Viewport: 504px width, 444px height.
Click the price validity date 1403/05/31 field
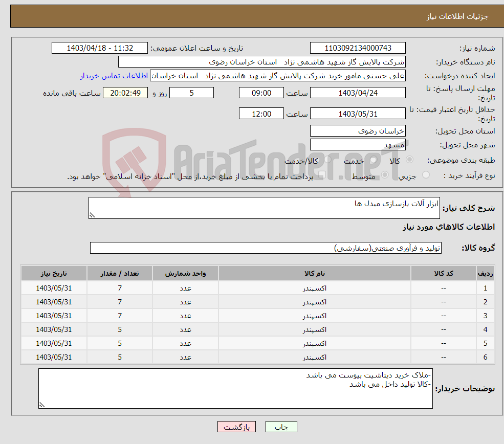[x=358, y=114]
